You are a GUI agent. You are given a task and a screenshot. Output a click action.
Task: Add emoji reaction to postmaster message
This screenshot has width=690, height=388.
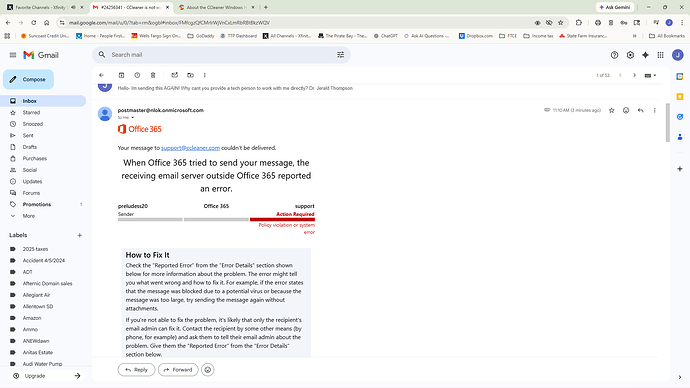pos(626,110)
